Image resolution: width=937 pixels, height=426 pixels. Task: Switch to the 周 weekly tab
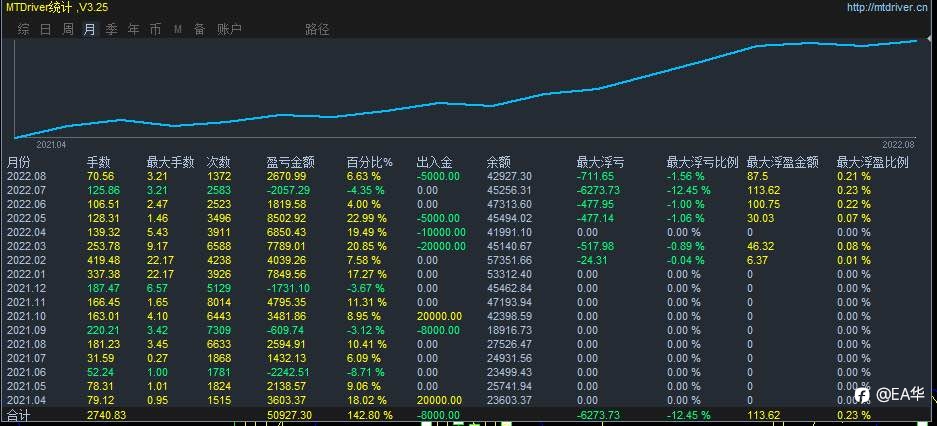coord(68,29)
